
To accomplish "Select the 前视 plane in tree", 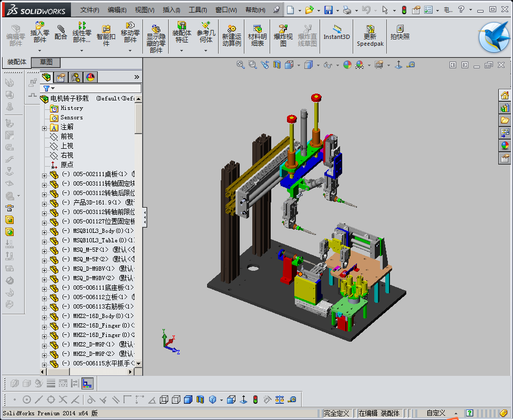I will click(x=67, y=137).
